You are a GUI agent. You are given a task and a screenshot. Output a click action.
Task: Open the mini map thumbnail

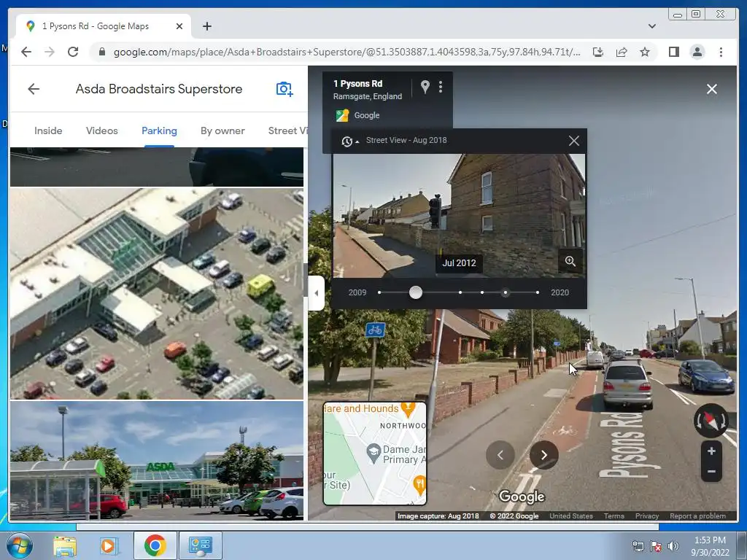[x=375, y=454]
